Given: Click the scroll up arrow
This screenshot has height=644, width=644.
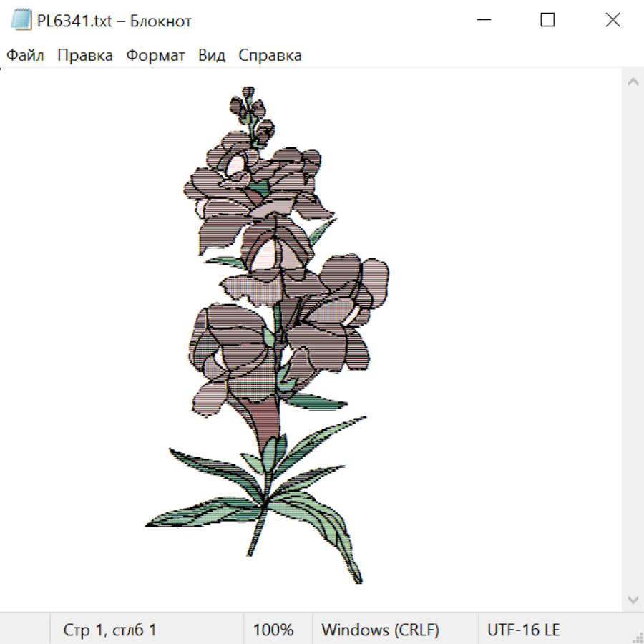Looking at the screenshot, I should (x=633, y=82).
